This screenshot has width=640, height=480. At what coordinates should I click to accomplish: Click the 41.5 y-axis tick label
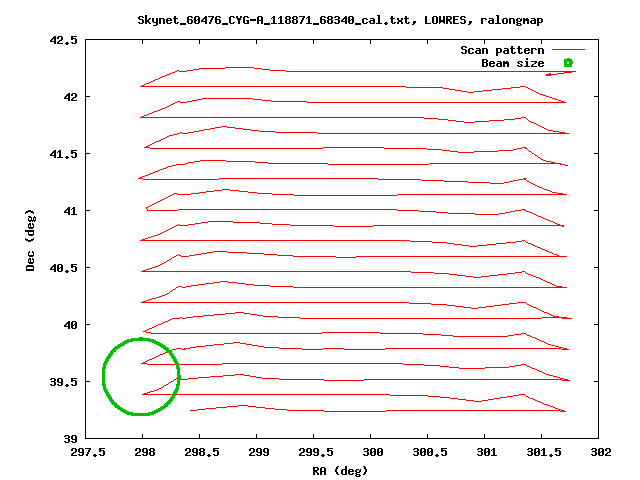[63, 154]
